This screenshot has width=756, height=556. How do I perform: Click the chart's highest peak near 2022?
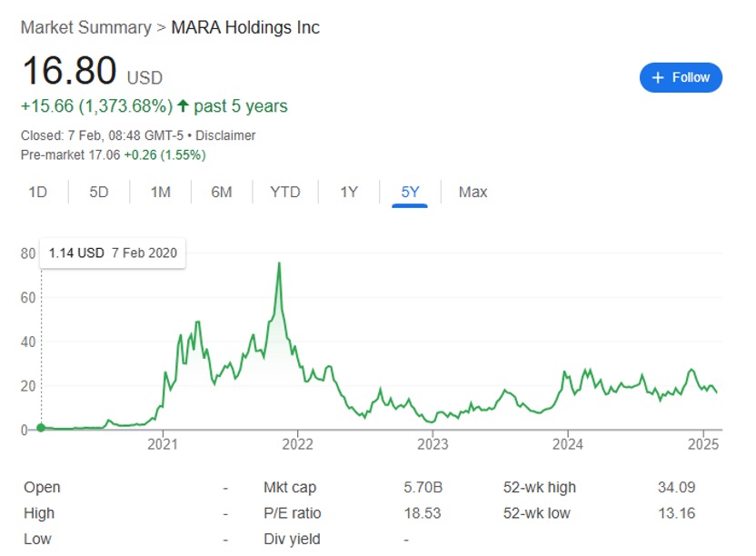[x=279, y=263]
